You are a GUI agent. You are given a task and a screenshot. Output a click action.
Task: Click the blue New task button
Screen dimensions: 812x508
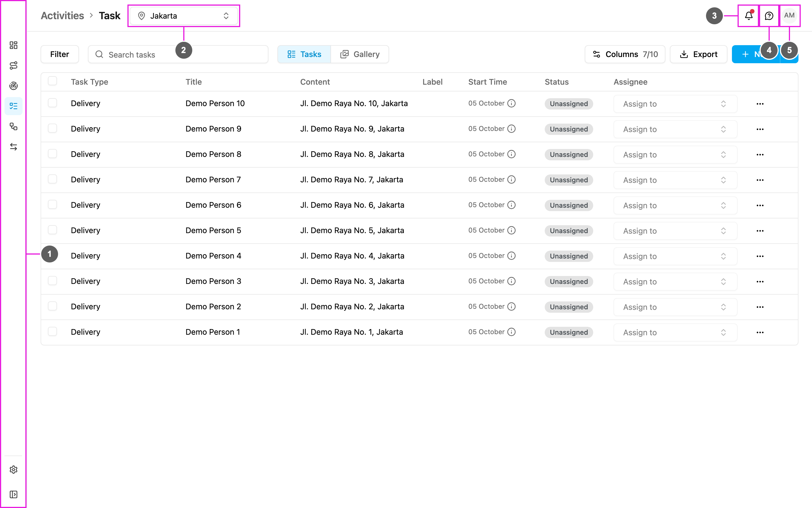[x=756, y=54]
